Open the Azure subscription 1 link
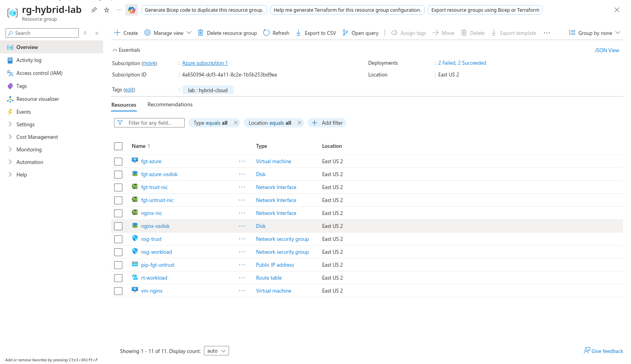Viewport: 631px width, 364px height. (205, 63)
